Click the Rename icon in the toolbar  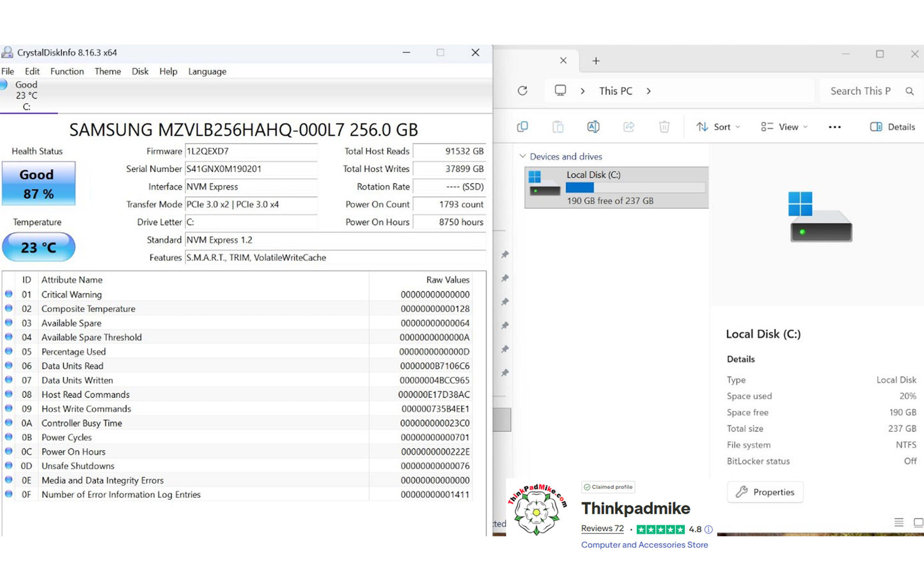point(593,127)
